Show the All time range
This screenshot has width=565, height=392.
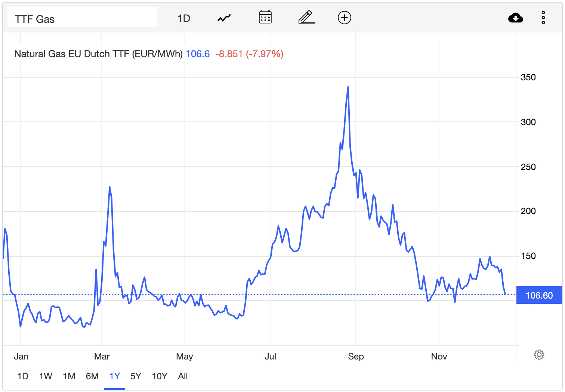pyautogui.click(x=183, y=376)
